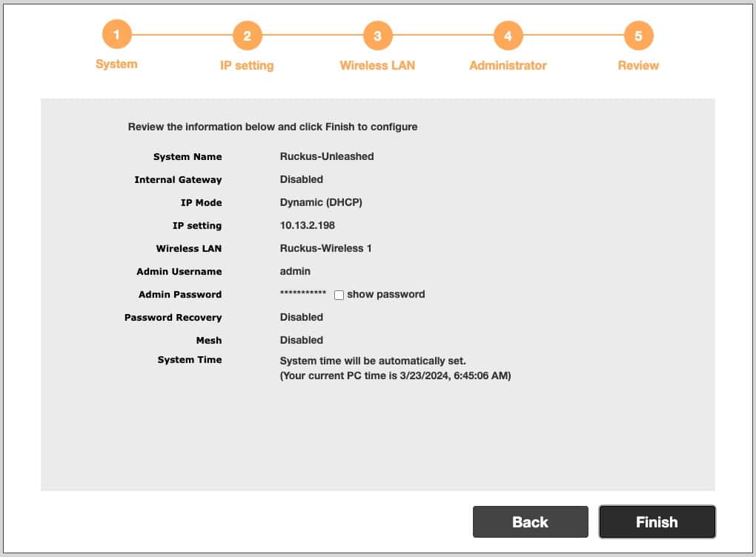Click the Ruckus-Unleashed system name value
The height and width of the screenshot is (557, 756).
[x=327, y=156]
